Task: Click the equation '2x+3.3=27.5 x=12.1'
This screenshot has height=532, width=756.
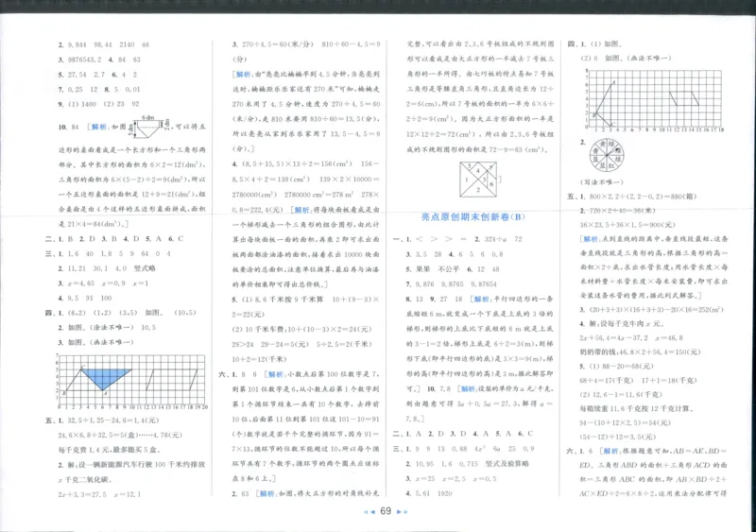Action: click(99, 494)
